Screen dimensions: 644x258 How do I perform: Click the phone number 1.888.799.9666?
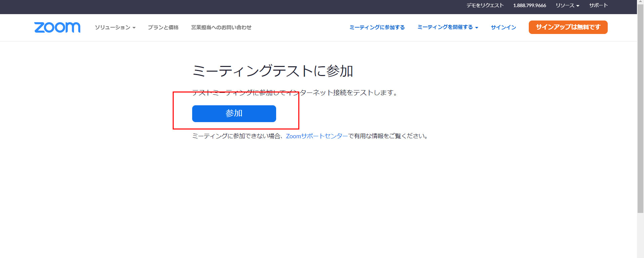[529, 5]
